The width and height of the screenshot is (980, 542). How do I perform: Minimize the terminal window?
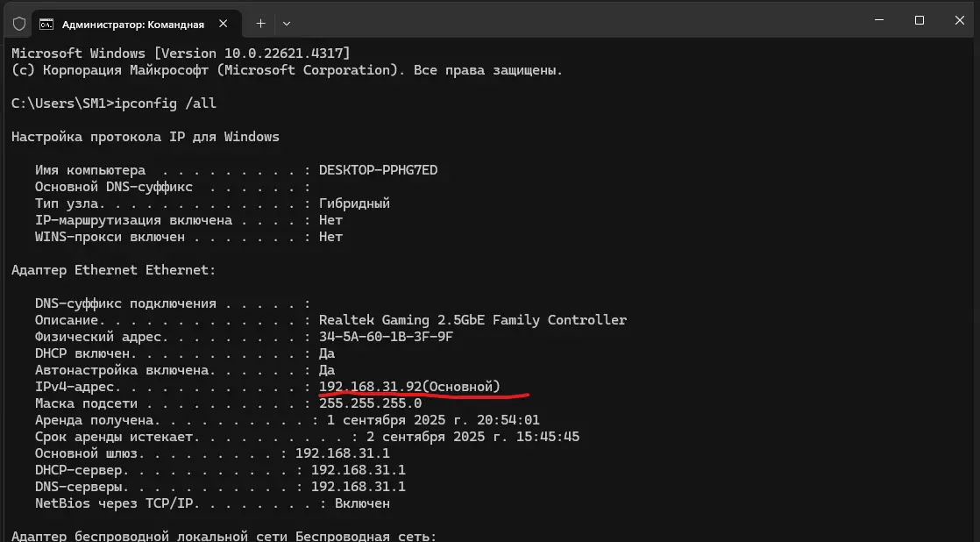(879, 20)
